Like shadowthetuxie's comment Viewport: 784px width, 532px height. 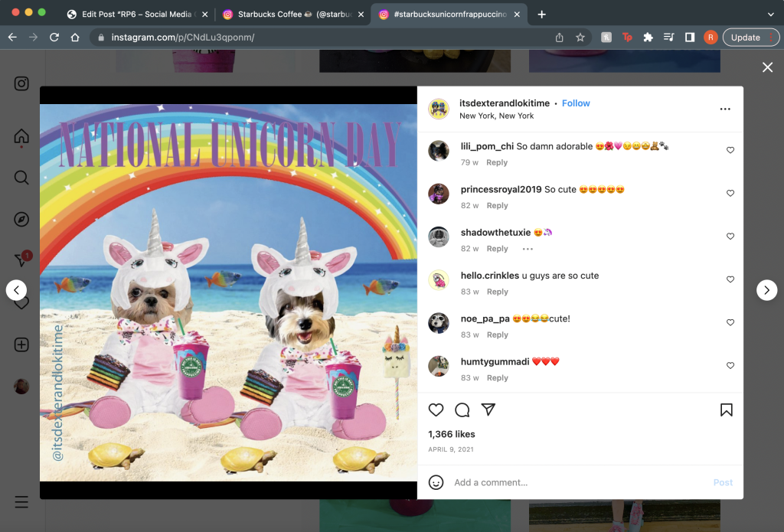tap(730, 236)
